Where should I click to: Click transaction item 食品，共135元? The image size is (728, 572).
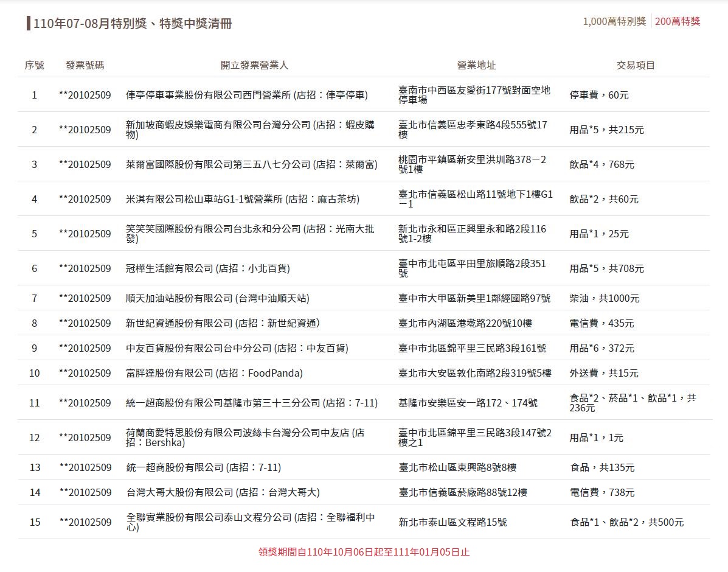602,467
